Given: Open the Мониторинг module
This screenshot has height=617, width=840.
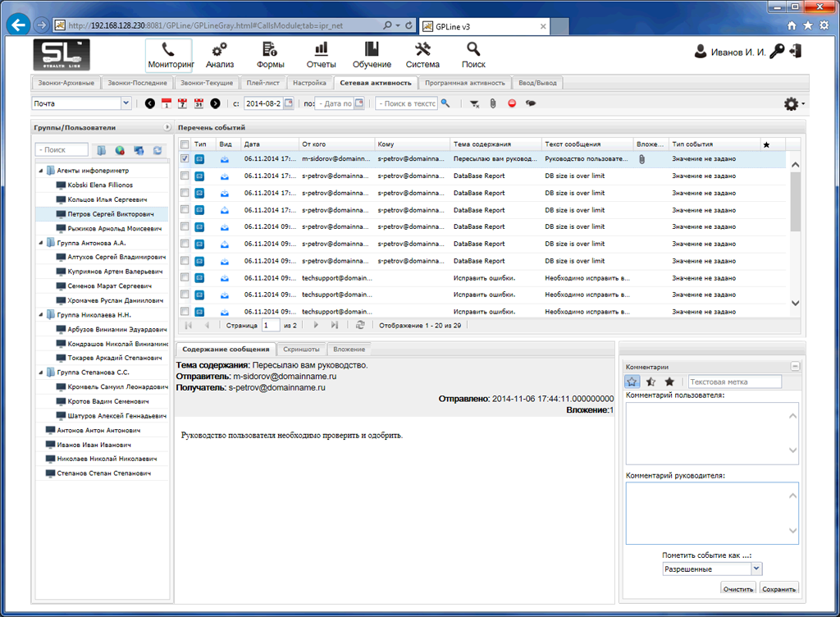Looking at the screenshot, I should (169, 55).
